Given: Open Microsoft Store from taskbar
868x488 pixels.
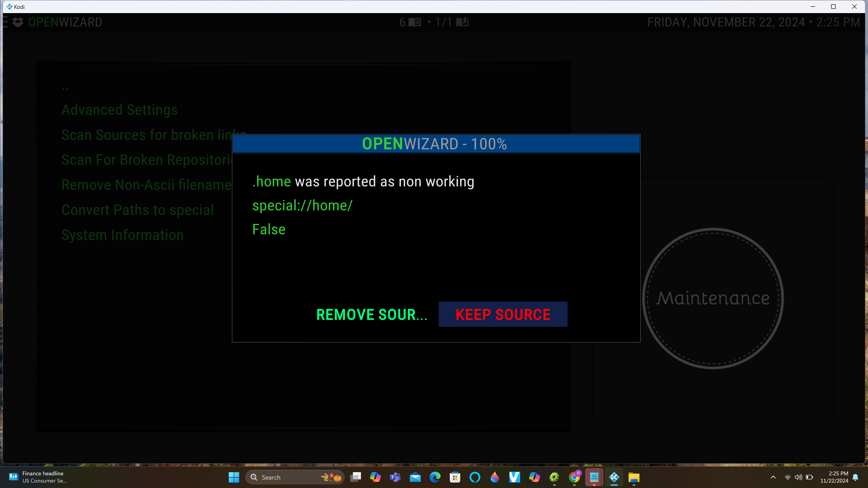Looking at the screenshot, I should click(455, 477).
